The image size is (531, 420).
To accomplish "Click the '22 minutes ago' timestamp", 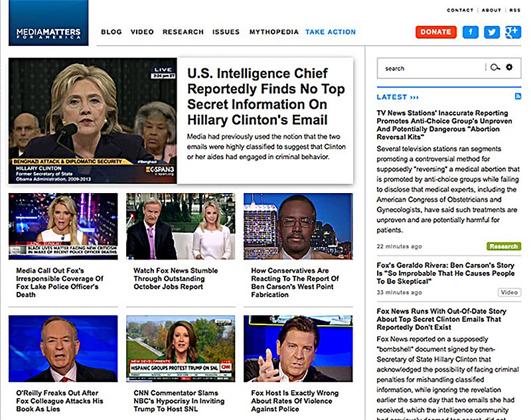I will click(399, 246).
